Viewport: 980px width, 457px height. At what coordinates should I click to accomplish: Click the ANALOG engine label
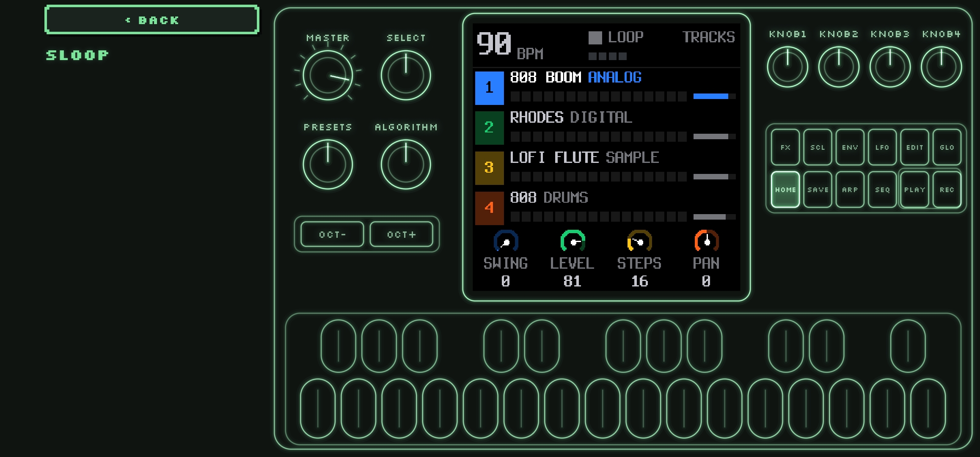click(615, 77)
